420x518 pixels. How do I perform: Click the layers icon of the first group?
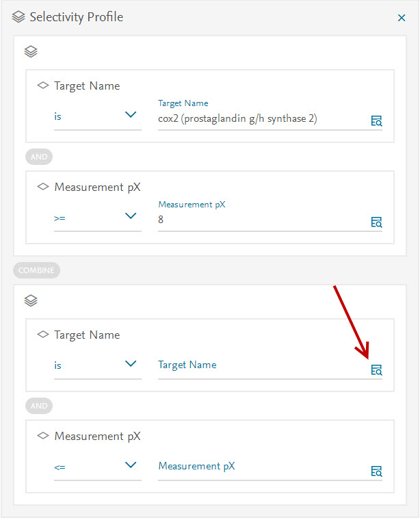coord(31,51)
